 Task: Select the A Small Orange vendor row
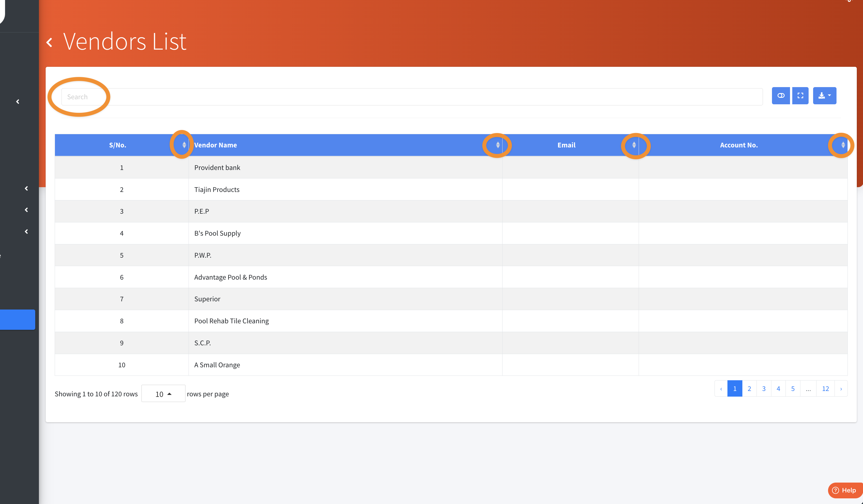point(217,365)
